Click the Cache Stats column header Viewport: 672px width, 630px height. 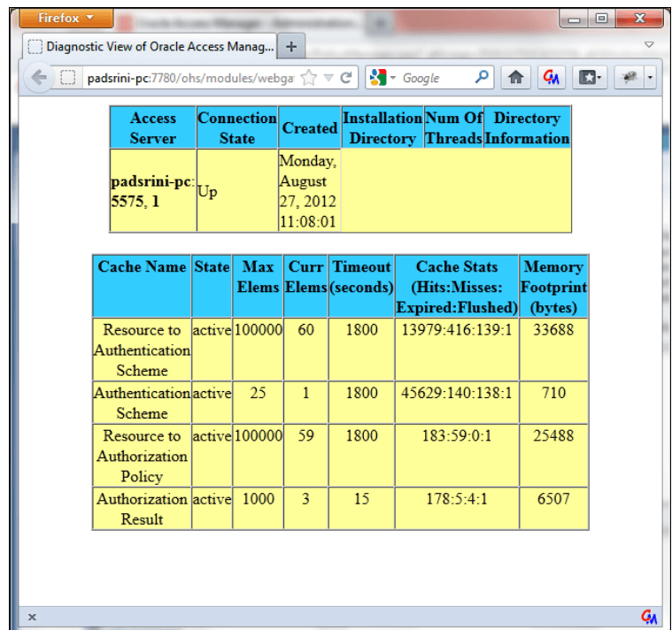457,286
